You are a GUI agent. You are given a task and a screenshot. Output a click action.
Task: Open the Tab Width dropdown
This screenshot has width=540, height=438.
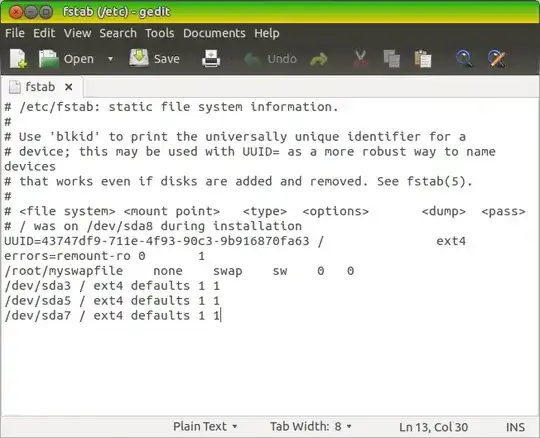[x=310, y=427]
